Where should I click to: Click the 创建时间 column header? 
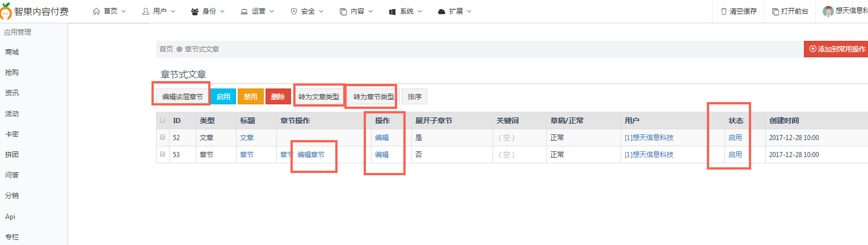pos(784,120)
